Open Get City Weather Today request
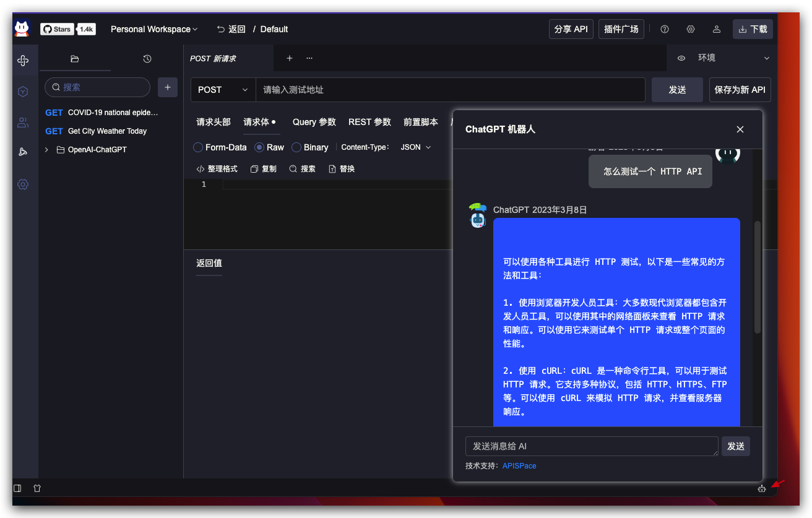Screen dimensions: 812x518 pyautogui.click(x=96, y=131)
